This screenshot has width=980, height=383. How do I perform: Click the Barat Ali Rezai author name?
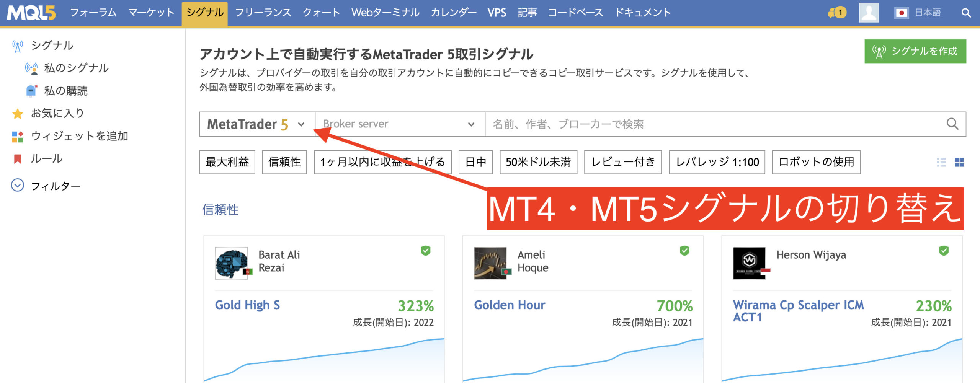279,261
